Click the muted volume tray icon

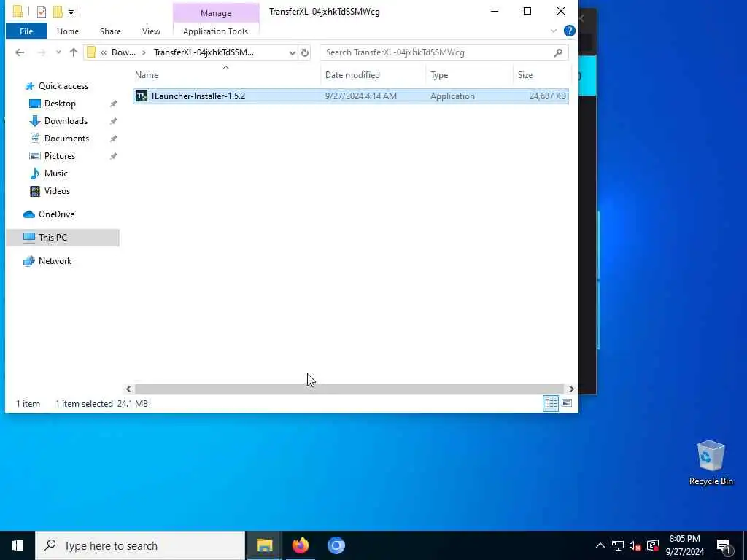click(635, 545)
